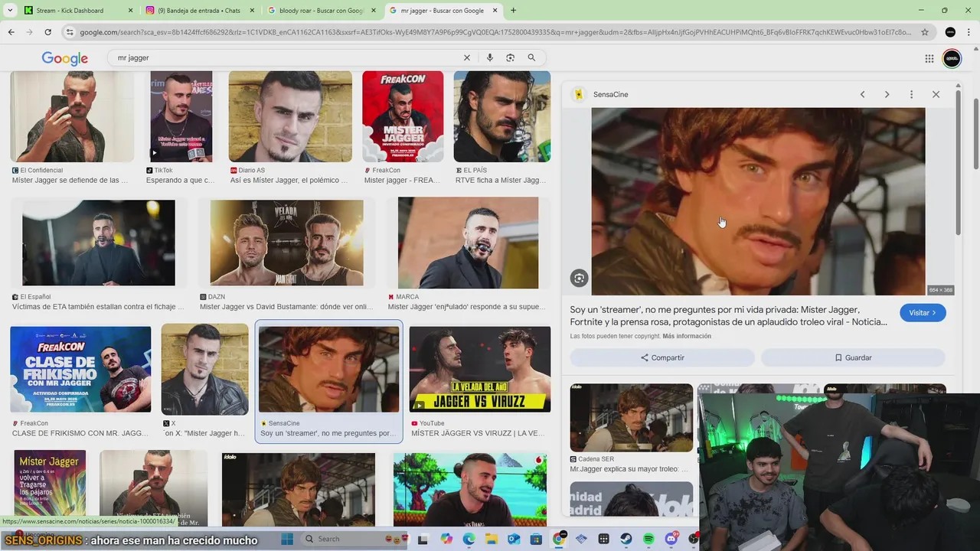
Task: Open the Google apps grid
Action: click(x=929, y=58)
